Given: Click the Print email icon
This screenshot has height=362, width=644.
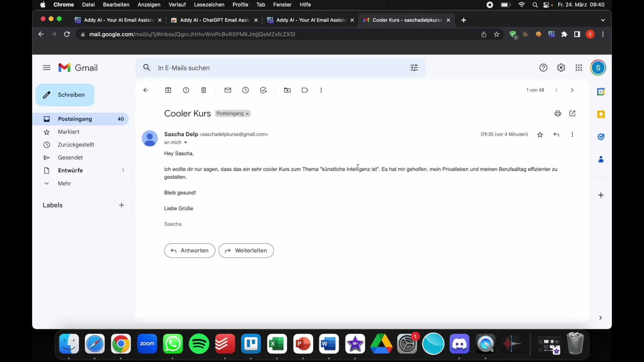Looking at the screenshot, I should click(558, 113).
